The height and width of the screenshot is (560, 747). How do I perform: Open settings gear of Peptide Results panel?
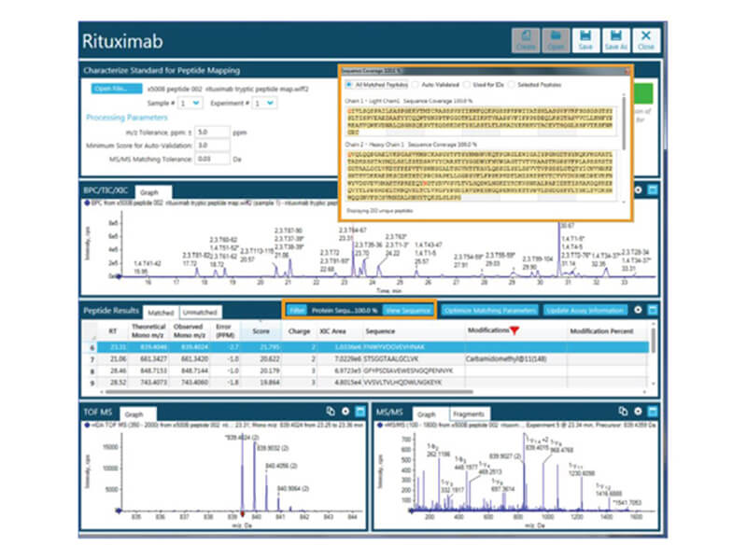point(638,309)
